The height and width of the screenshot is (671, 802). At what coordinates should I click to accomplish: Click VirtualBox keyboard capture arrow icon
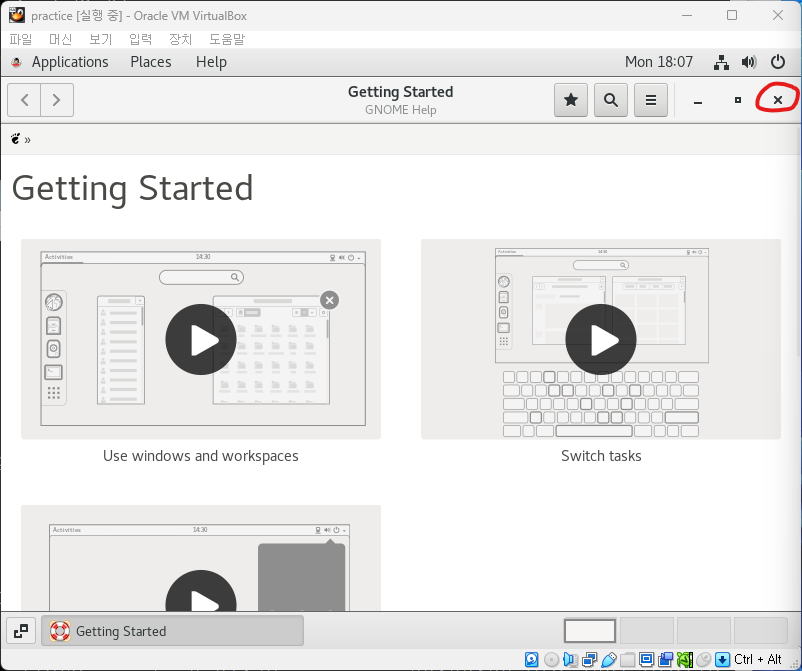tap(722, 660)
